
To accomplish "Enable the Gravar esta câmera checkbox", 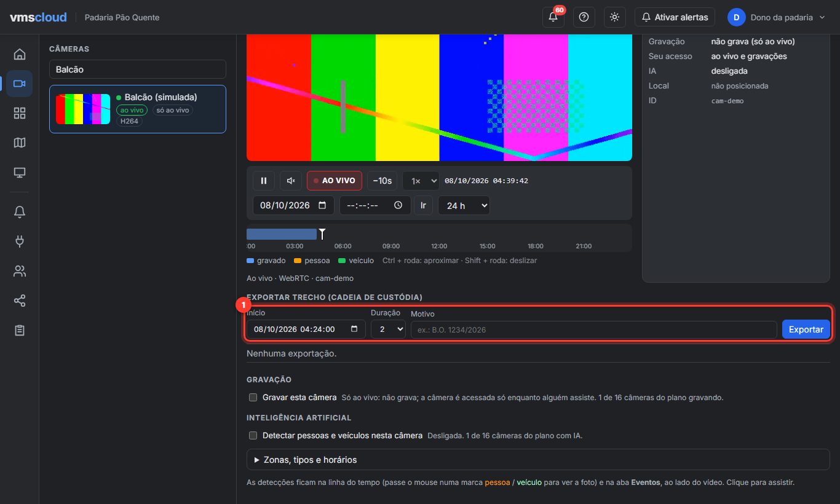I will 253,398.
